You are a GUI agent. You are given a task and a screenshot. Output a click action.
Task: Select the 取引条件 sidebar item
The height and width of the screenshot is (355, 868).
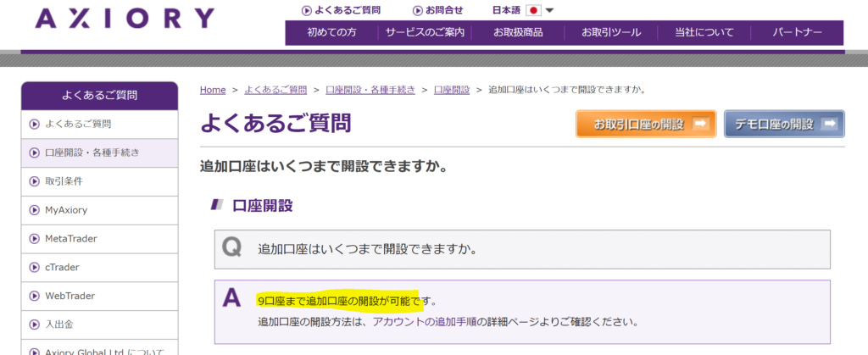click(100, 181)
